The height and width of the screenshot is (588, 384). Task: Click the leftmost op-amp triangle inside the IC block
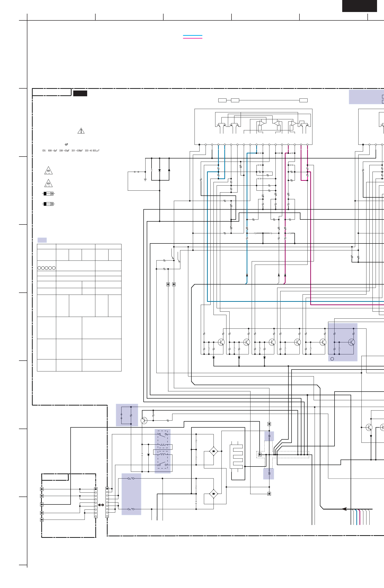(x=263, y=123)
